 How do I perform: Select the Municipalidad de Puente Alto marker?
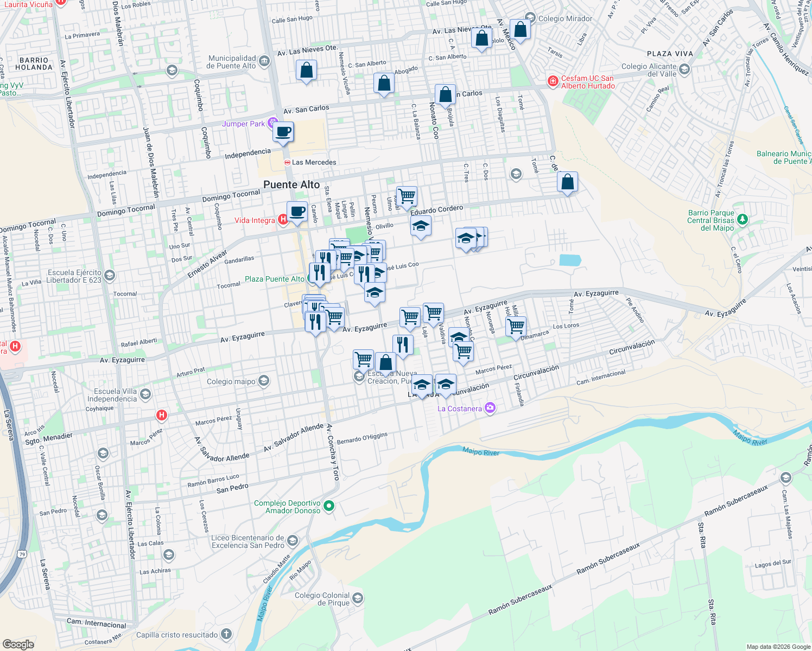pyautogui.click(x=264, y=61)
